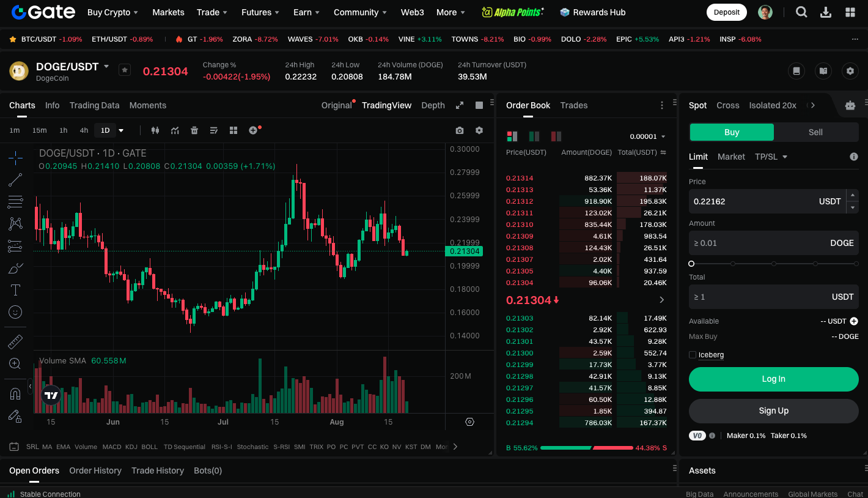The width and height of the screenshot is (868, 498).
Task: Open multi-chart grid layout icon
Action: (234, 130)
